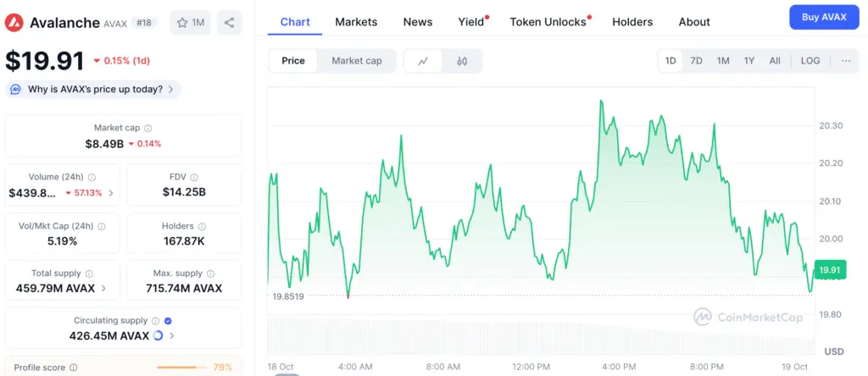Click the Buy AVAX button

click(x=823, y=18)
